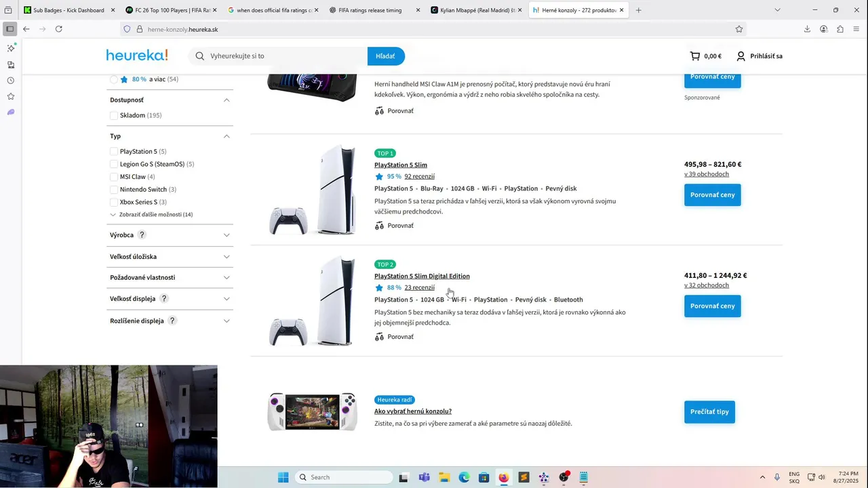
Task: Open the v 39 obchodoch link
Action: coord(707,174)
